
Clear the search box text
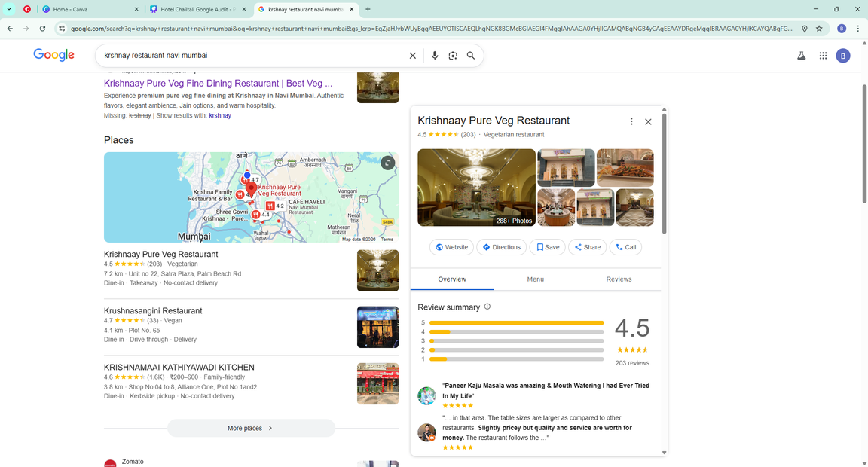(412, 55)
